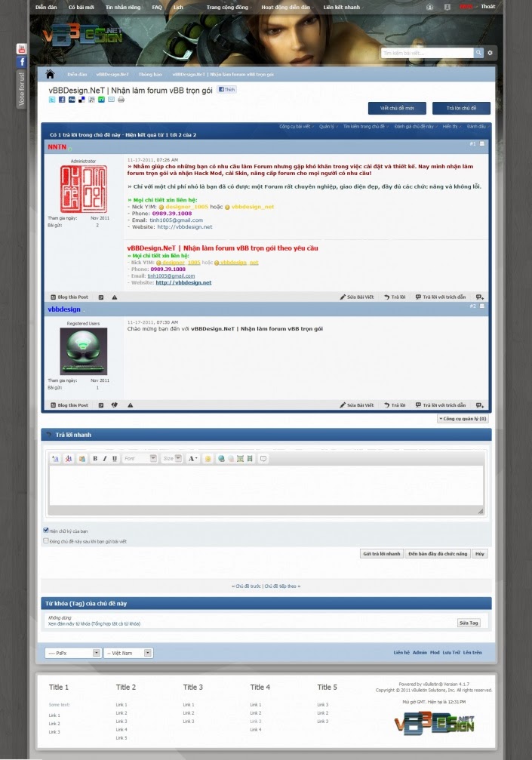The height and width of the screenshot is (760, 532).
Task: Print thread using printer icon
Action: 121,100
